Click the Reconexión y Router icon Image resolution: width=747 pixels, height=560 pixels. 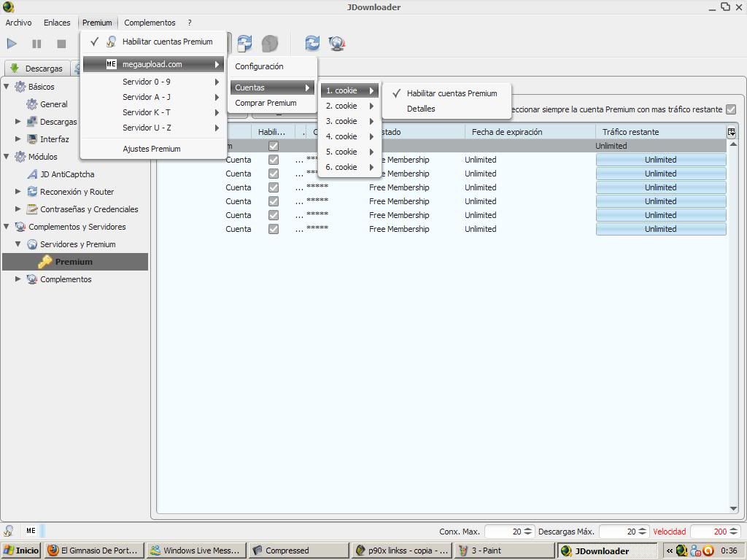32,192
